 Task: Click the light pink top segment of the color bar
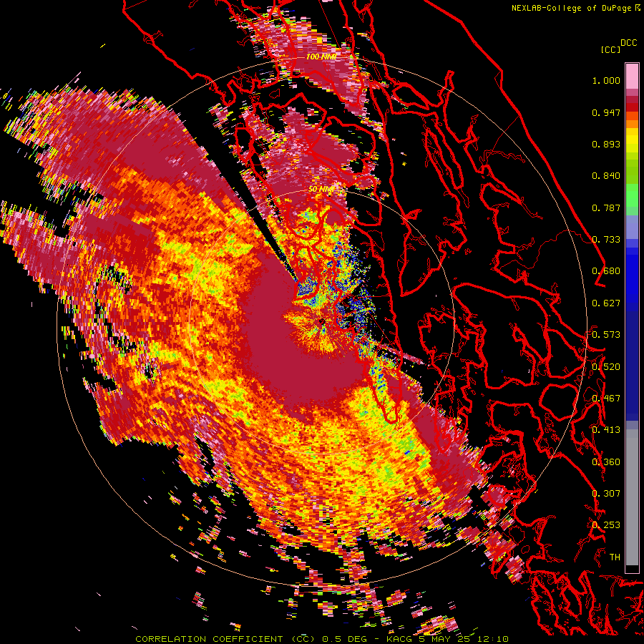(632, 76)
